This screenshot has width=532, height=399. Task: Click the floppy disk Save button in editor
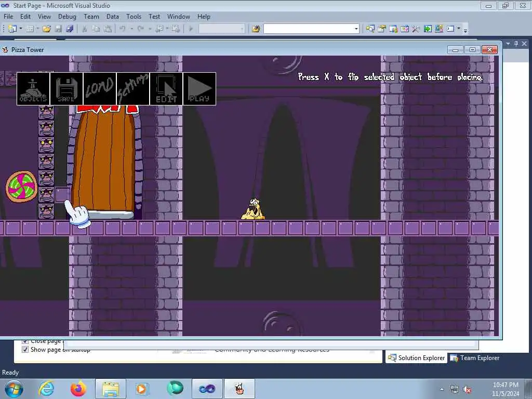click(x=66, y=89)
